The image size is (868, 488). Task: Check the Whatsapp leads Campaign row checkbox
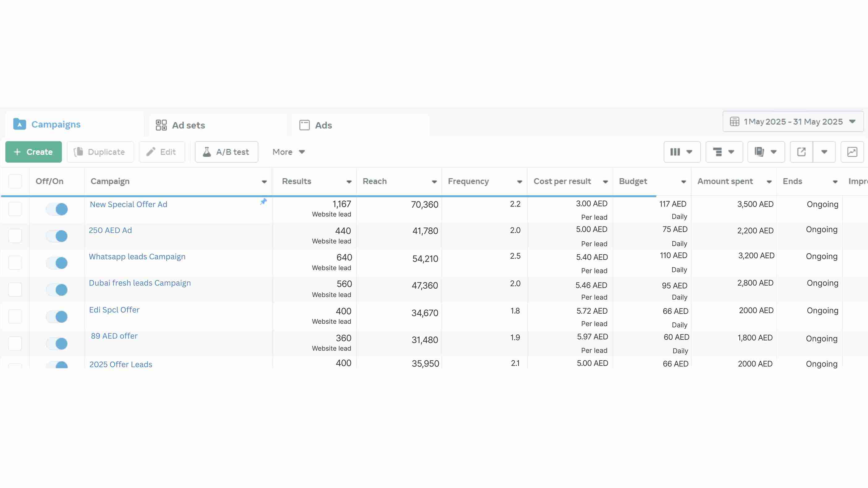click(x=15, y=263)
